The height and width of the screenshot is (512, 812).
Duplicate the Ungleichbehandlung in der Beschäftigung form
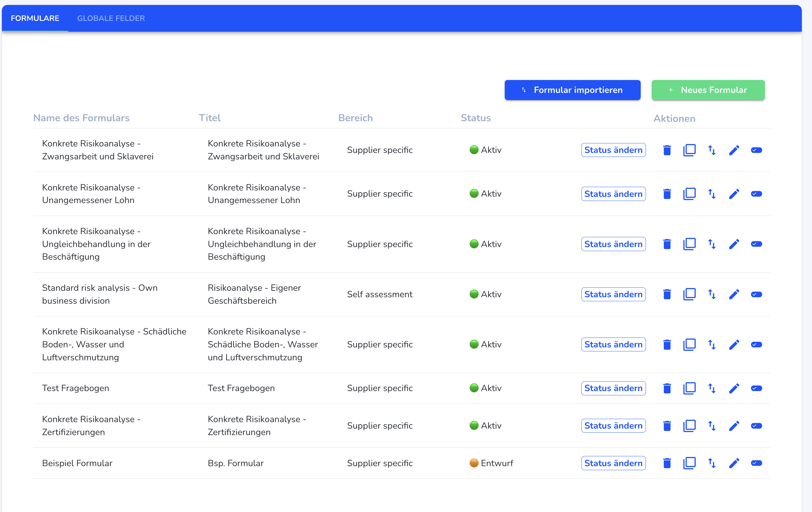pos(689,244)
